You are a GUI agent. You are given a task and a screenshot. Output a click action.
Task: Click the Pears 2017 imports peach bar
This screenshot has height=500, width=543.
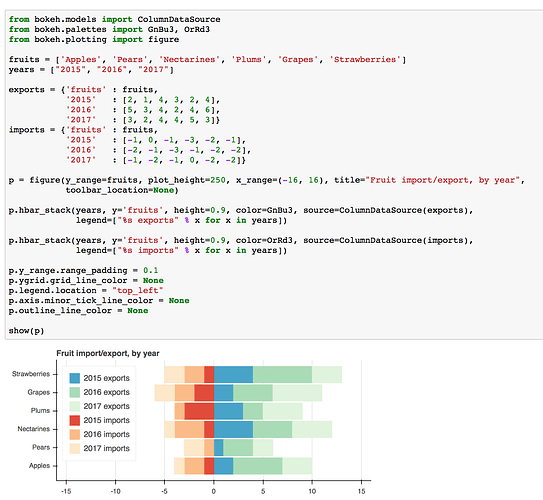pos(194,448)
